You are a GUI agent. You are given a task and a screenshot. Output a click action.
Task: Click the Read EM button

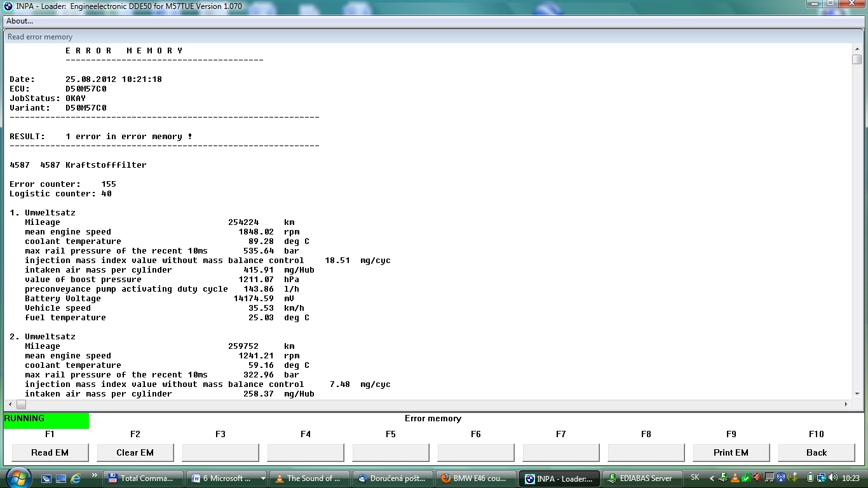coord(50,452)
